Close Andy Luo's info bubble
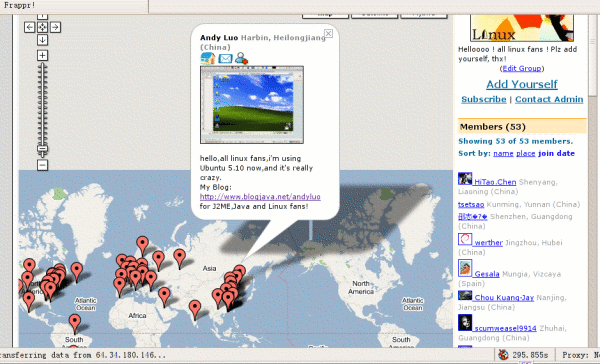This screenshot has height=364, width=600. click(x=328, y=34)
